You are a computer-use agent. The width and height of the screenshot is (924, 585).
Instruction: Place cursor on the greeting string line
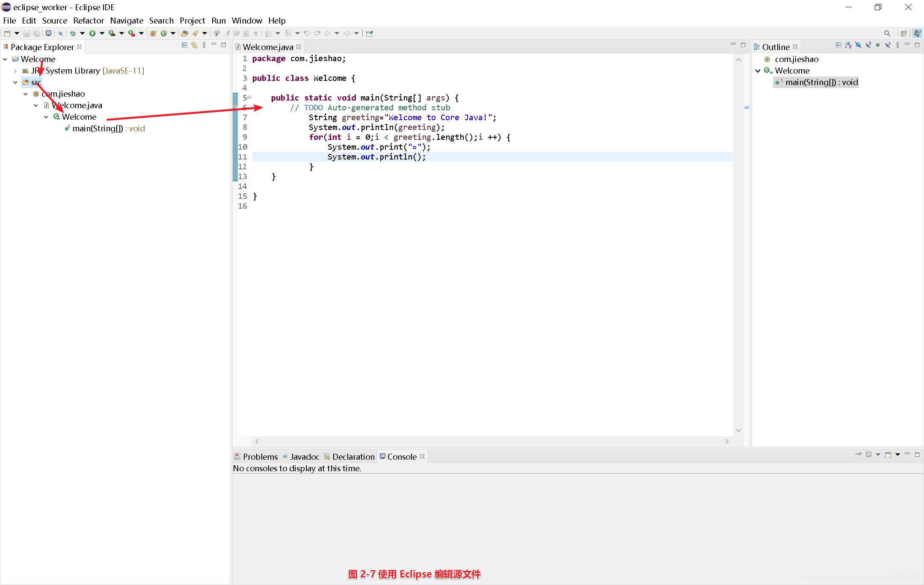(402, 117)
